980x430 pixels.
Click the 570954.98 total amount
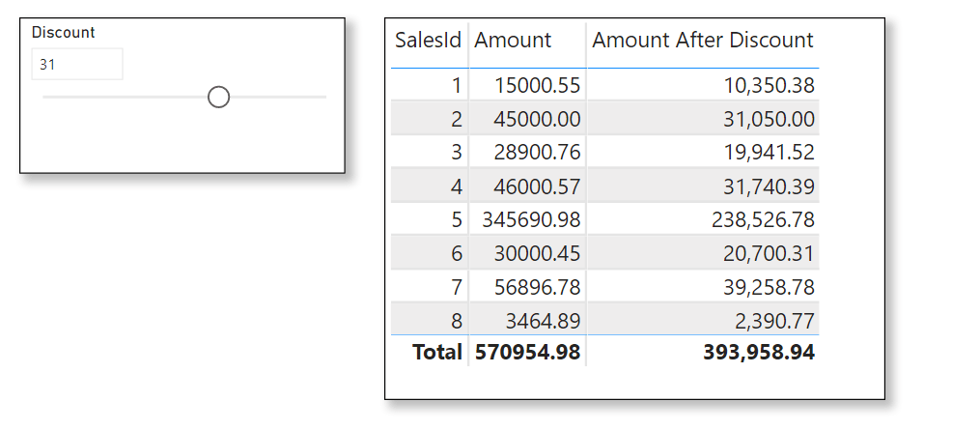point(527,353)
